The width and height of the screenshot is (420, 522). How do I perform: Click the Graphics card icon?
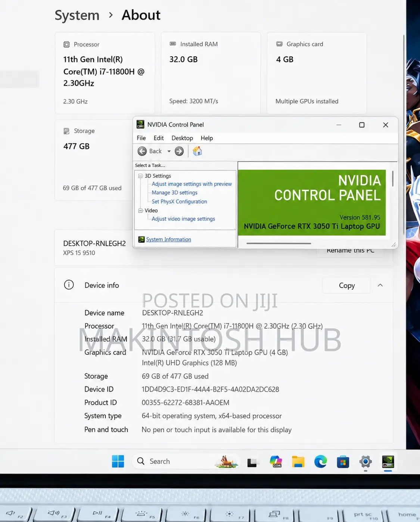click(279, 44)
